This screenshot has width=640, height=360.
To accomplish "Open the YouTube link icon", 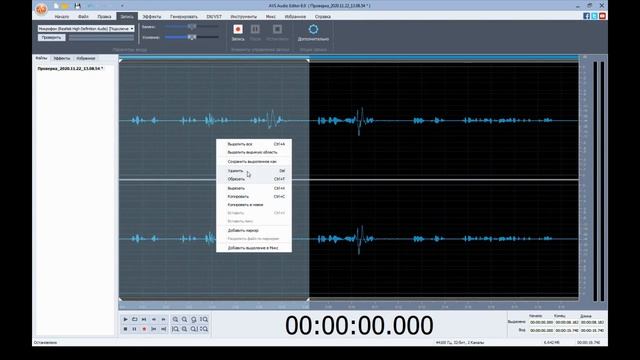I will [602, 16].
